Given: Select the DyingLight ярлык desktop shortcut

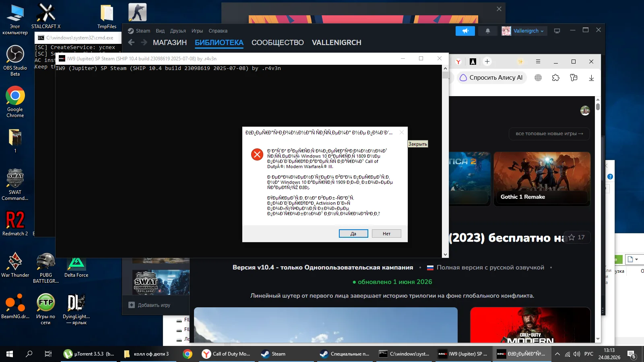Looking at the screenshot, I should pyautogui.click(x=76, y=309).
